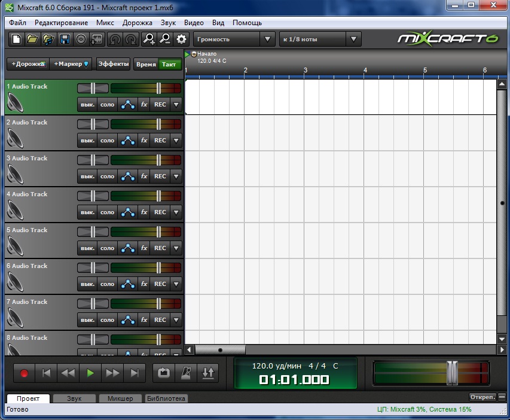
Task: Open the к 1/8 ноты snap dropdown
Action: pos(353,39)
